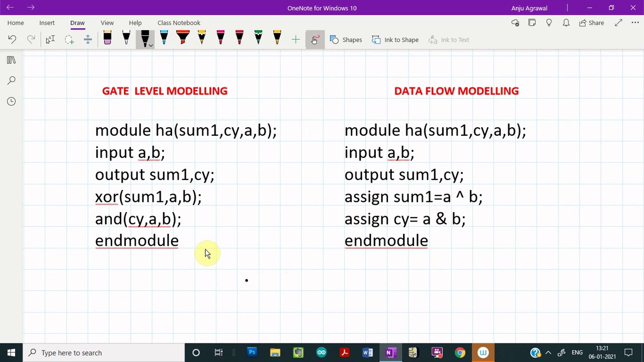Share this notebook

coord(591,23)
